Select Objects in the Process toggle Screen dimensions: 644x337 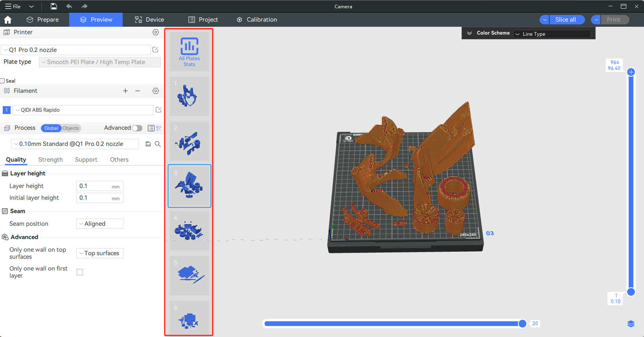coord(71,128)
